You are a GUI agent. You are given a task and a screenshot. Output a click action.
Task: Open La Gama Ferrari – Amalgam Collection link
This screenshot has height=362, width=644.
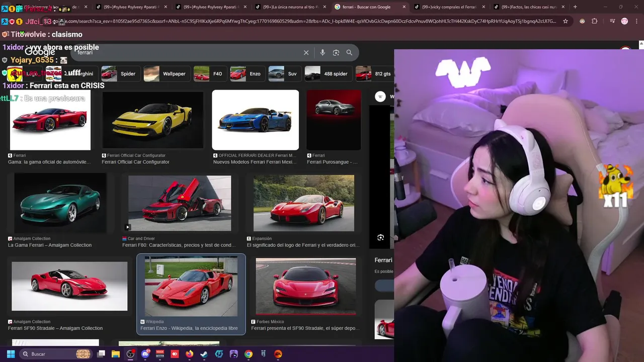(x=50, y=245)
